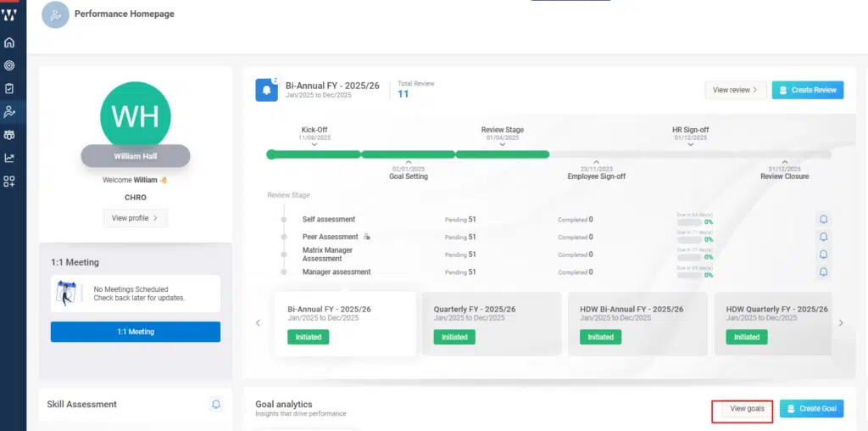
Task: Click the Manager assessment reminder bell
Action: point(823,272)
